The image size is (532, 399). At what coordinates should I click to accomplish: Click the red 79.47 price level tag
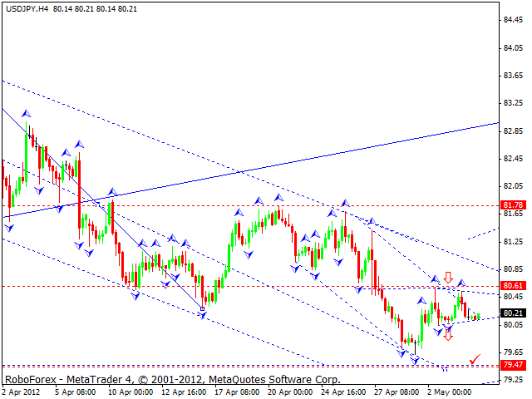click(514, 365)
